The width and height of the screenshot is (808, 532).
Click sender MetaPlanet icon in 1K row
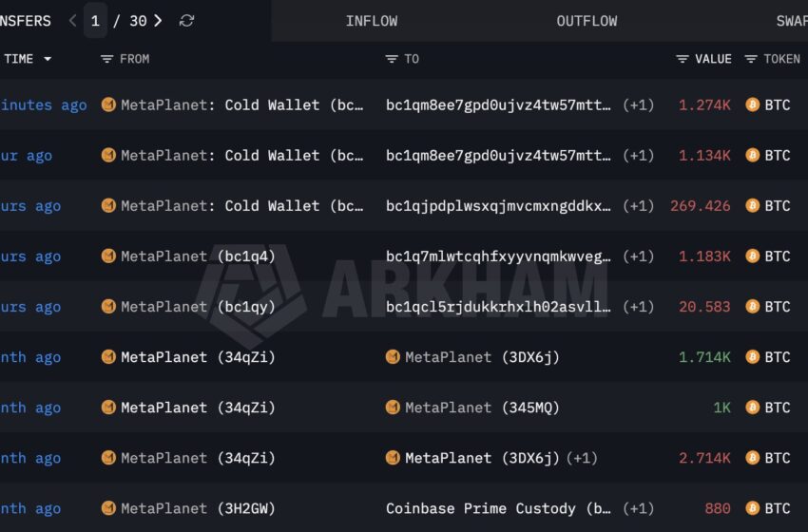point(108,408)
